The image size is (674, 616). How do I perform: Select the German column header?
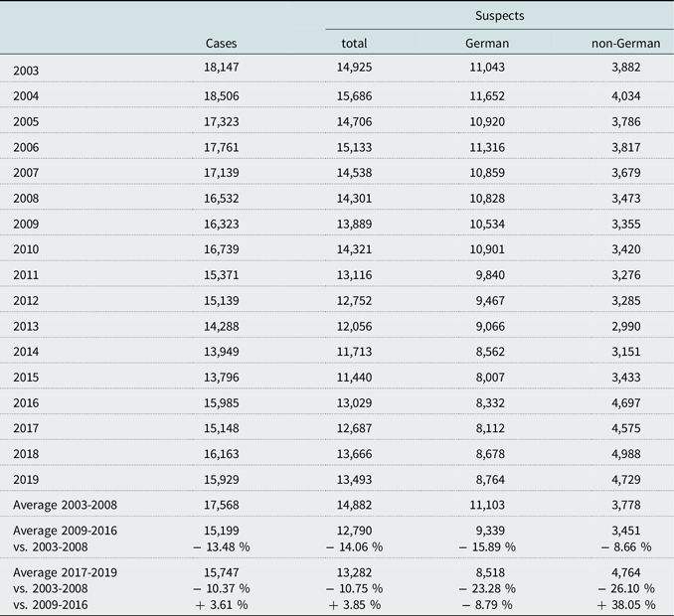(x=487, y=44)
